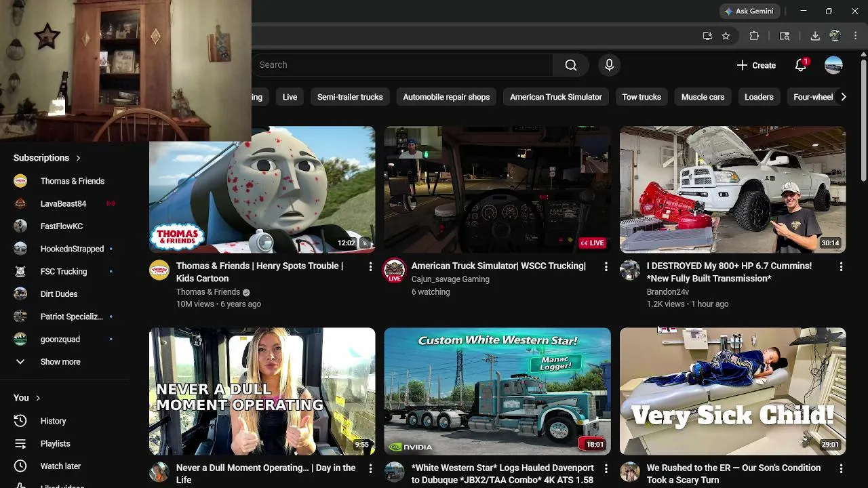Click the goonzquad subscription avatar
The height and width of the screenshot is (488, 868).
20,339
